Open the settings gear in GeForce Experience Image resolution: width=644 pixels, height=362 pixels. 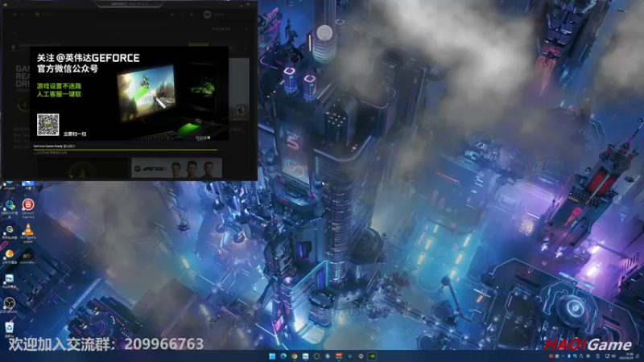pos(192,14)
